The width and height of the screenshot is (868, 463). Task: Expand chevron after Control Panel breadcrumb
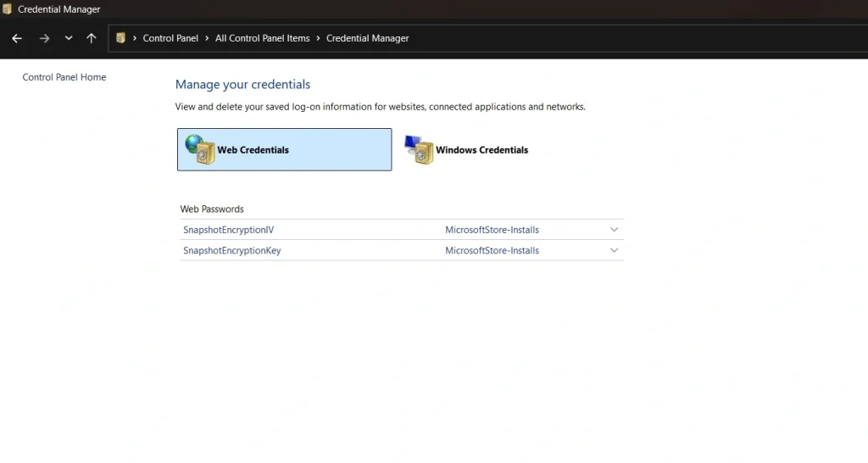point(207,38)
